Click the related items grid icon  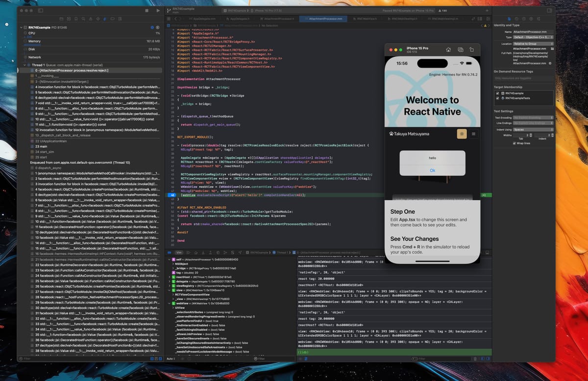point(169,19)
